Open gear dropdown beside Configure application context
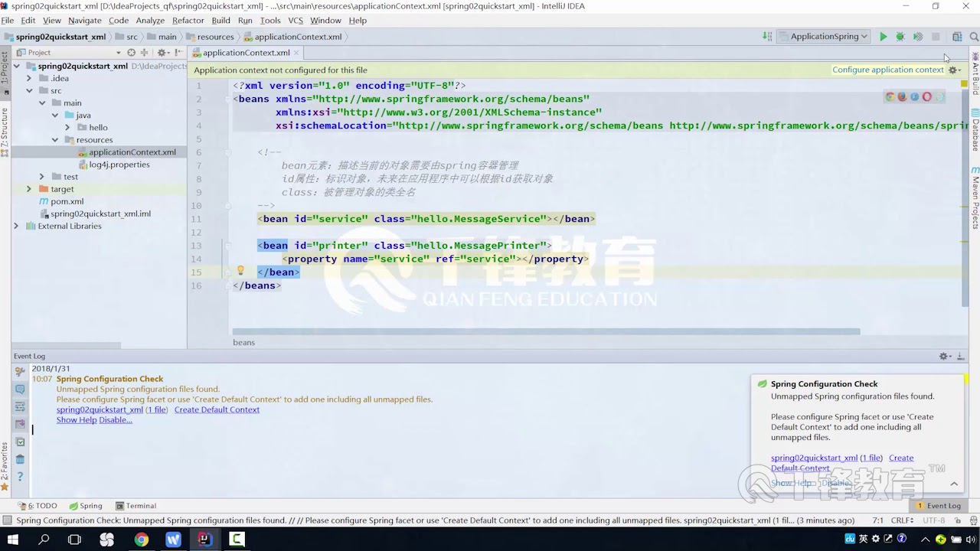The image size is (980, 551). click(955, 70)
